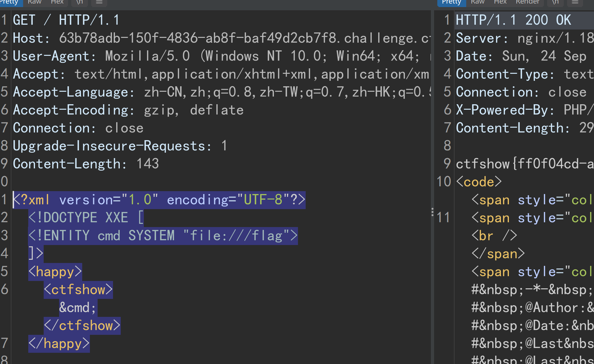Viewport: 594px width, 364px height.
Task: Click the opening '<ctfshow>' tag
Action: 78,290
